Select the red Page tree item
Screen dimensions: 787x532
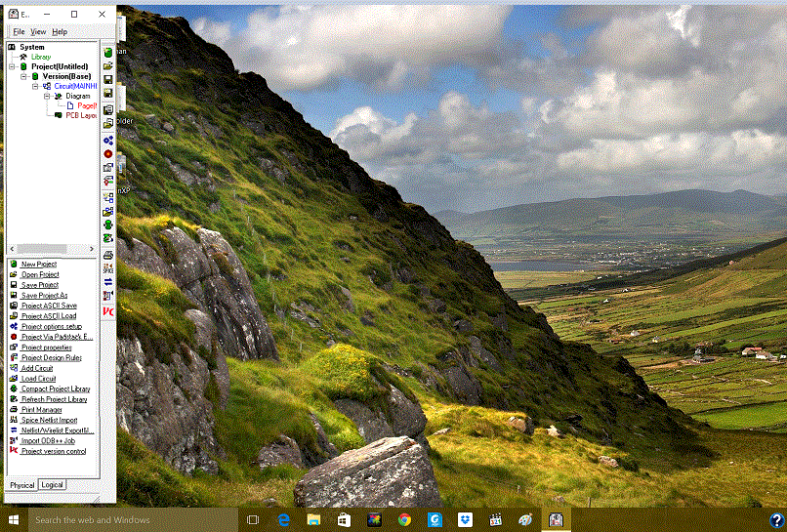(87, 105)
